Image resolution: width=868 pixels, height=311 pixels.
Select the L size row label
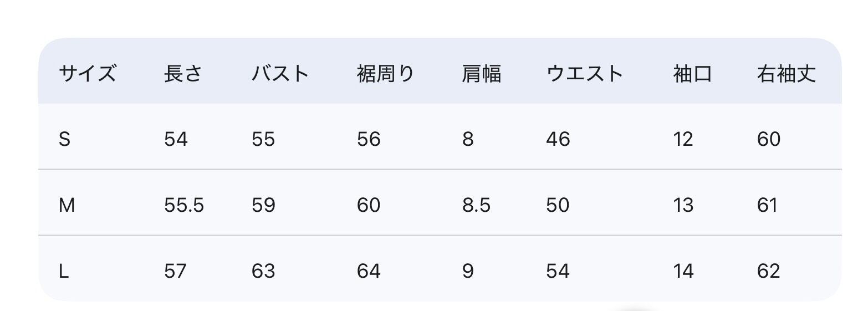[x=64, y=271]
